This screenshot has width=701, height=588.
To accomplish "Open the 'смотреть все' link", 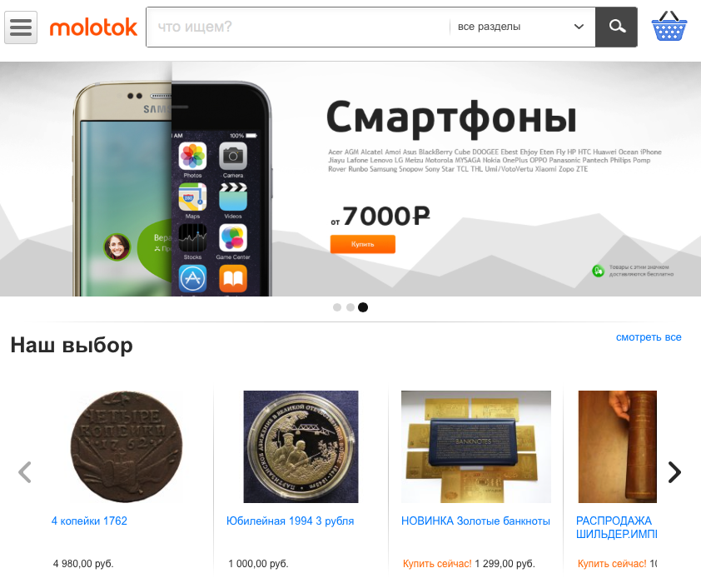I will tap(649, 337).
